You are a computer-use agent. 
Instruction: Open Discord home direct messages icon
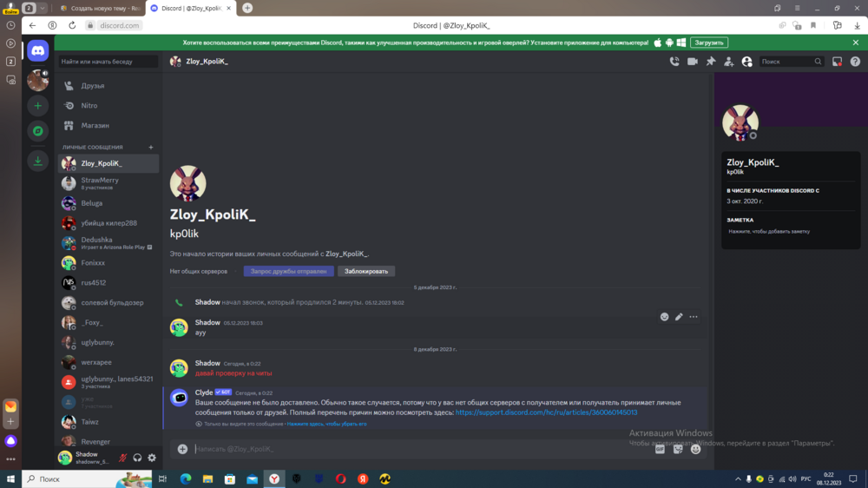[37, 51]
